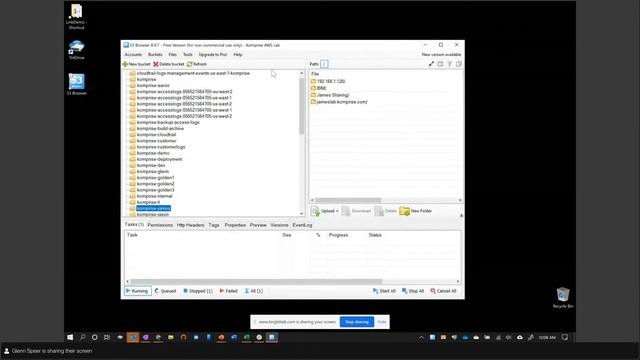This screenshot has height=360, width=640.
Task: Open the S3 Browser desktop shortcut
Action: click(76, 84)
